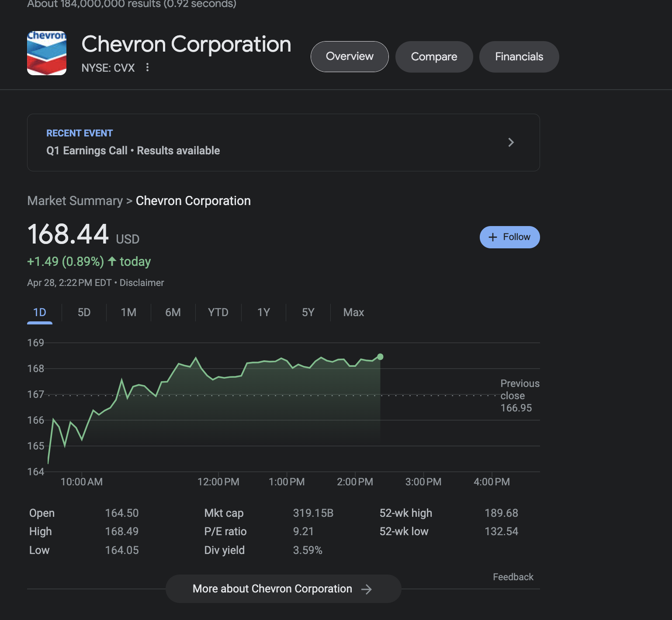The image size is (672, 620).
Task: Switch to the Compare tab
Action: tap(434, 57)
